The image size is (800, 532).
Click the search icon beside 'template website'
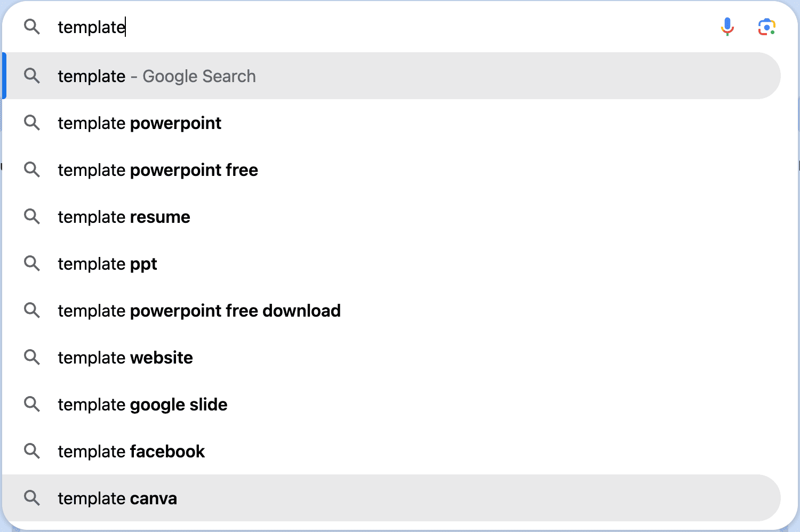click(31, 357)
